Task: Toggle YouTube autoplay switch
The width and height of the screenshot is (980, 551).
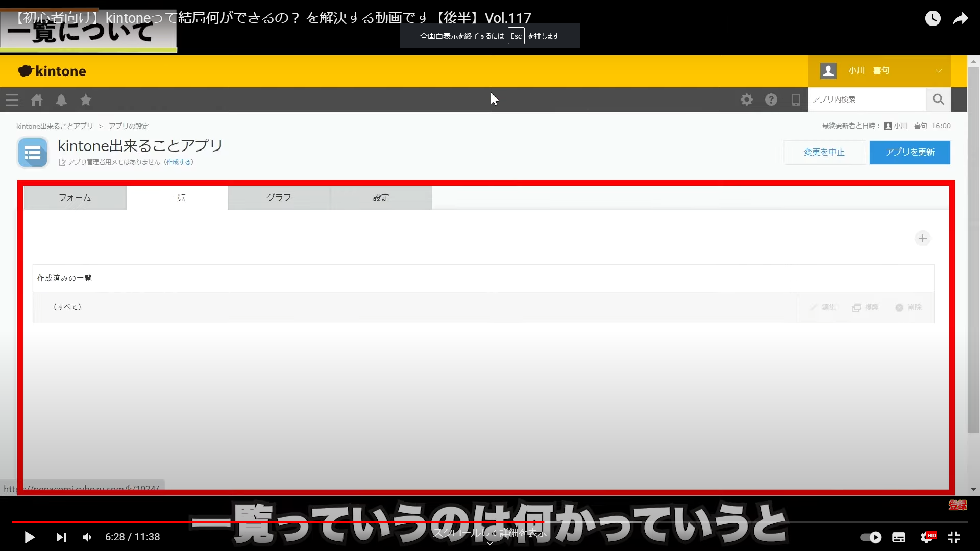Action: click(x=871, y=537)
